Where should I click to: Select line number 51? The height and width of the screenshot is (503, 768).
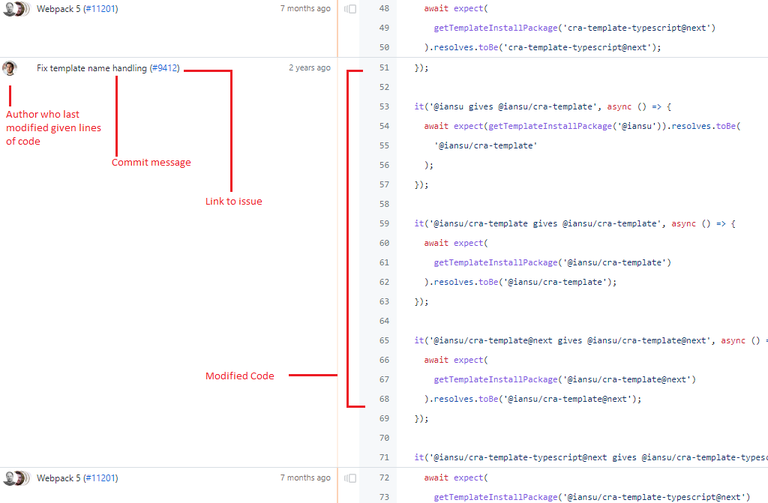pyautogui.click(x=384, y=68)
